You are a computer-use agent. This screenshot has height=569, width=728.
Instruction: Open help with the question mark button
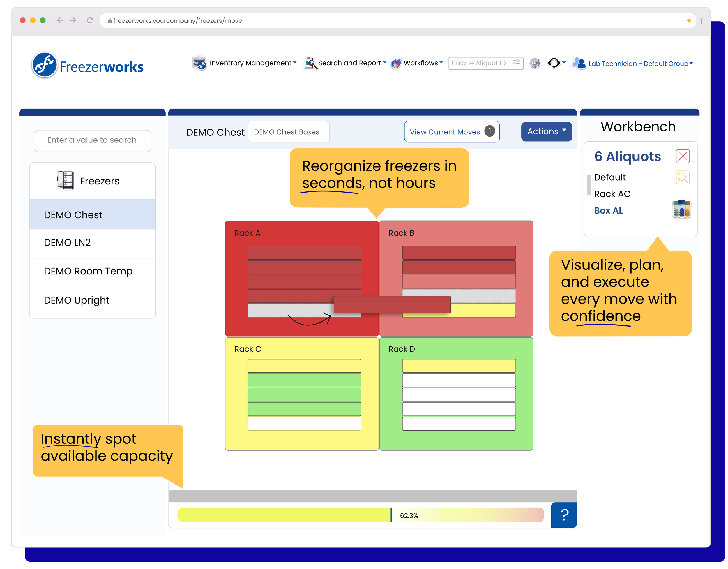564,515
